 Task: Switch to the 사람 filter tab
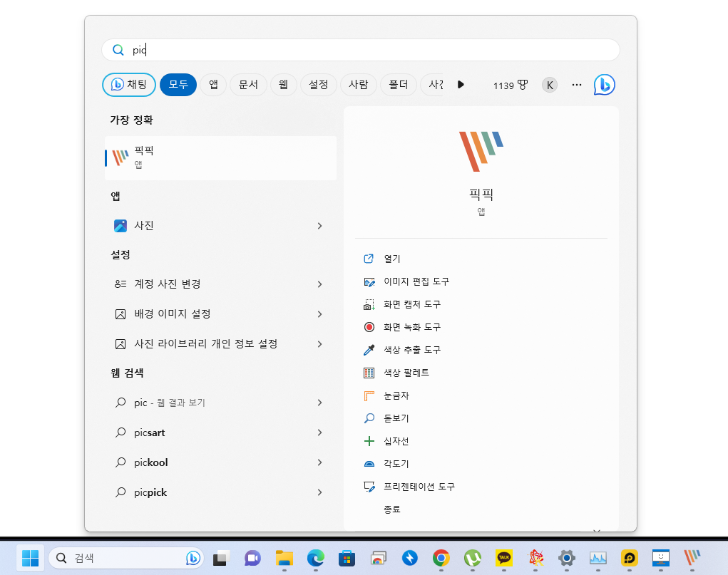click(359, 85)
